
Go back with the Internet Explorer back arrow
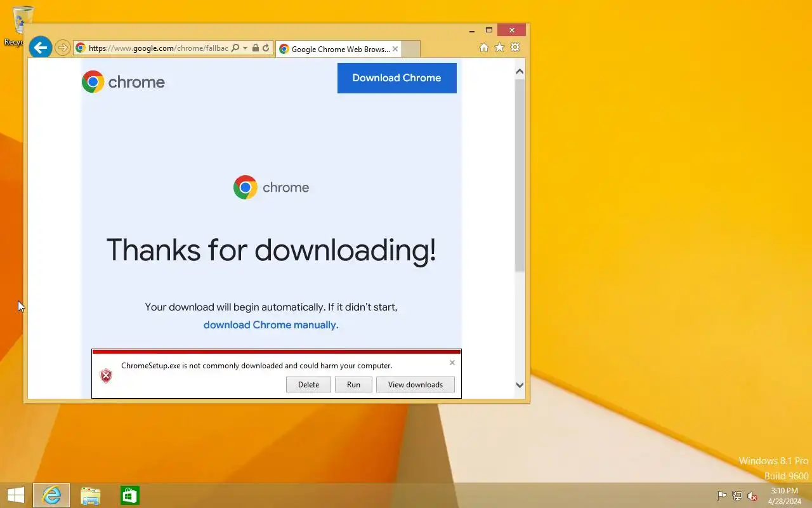pyautogui.click(x=41, y=47)
